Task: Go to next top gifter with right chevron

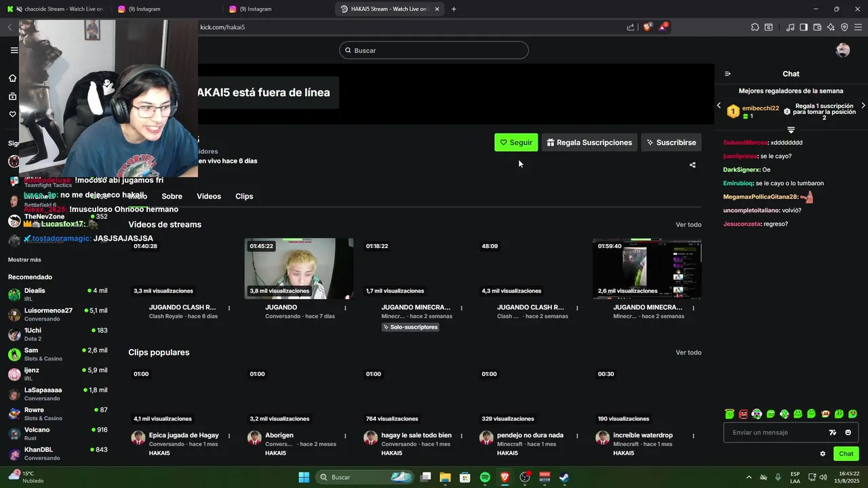Action: (863, 106)
